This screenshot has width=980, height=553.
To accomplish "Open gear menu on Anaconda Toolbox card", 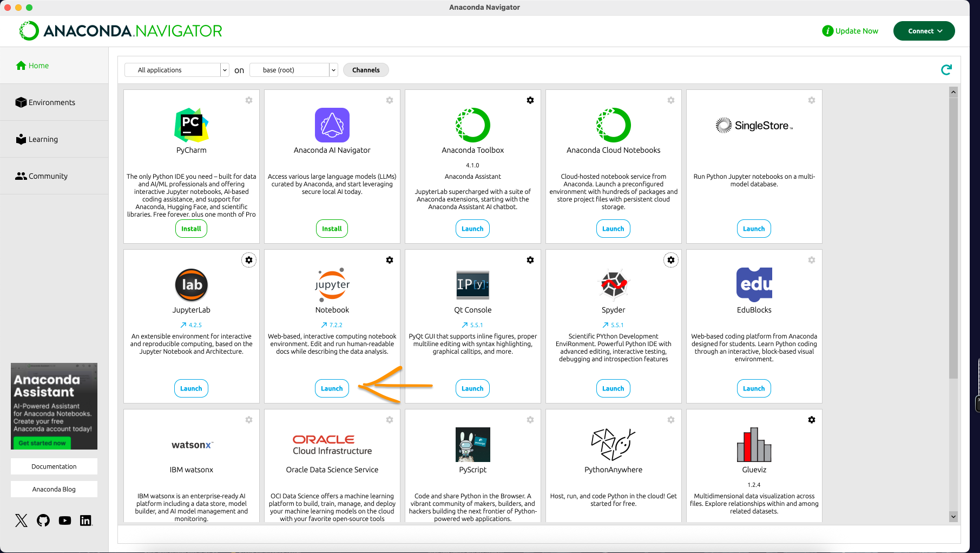I will point(530,100).
